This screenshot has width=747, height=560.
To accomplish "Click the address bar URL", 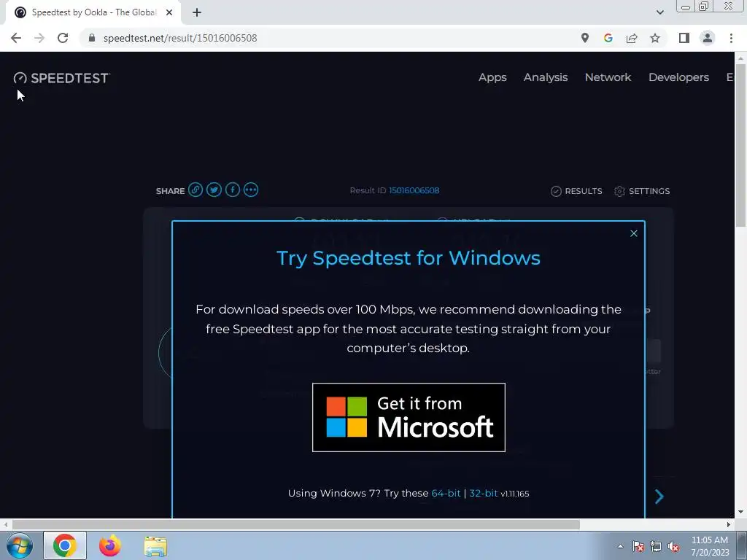I will pos(180,38).
